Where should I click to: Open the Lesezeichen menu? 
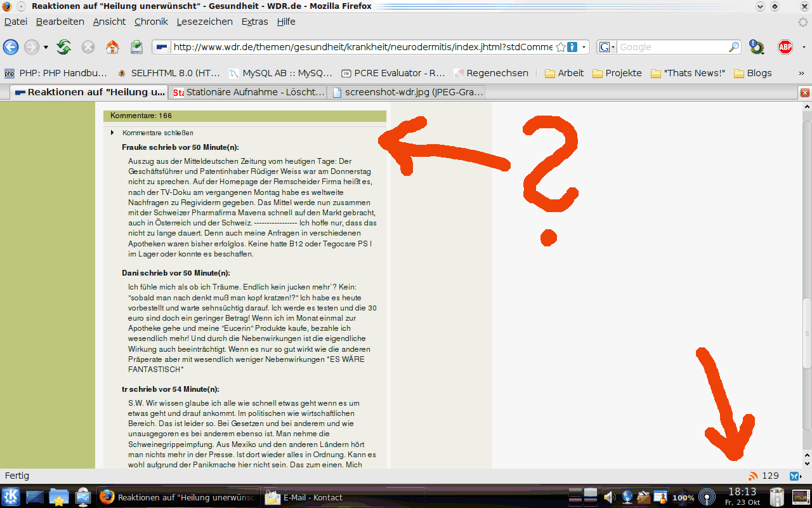click(x=204, y=22)
